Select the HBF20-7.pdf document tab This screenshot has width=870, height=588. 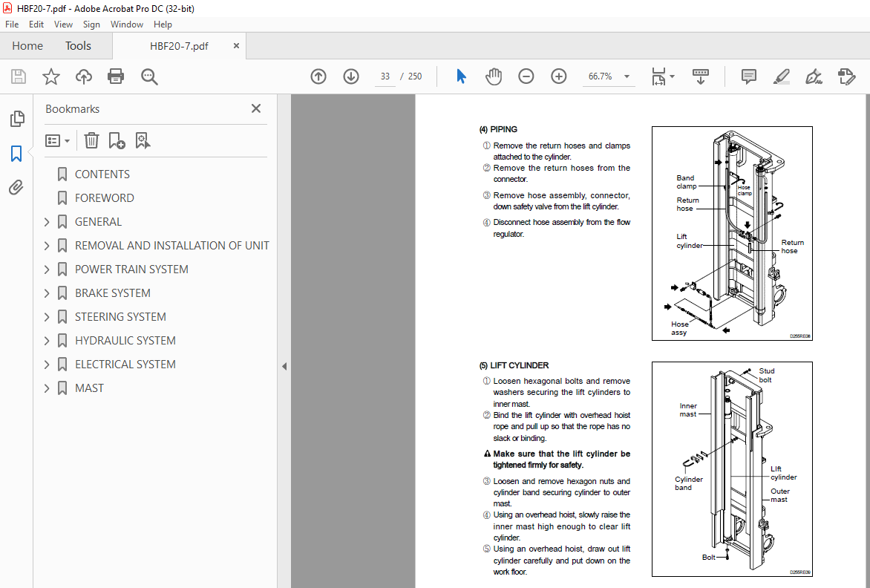[x=179, y=46]
